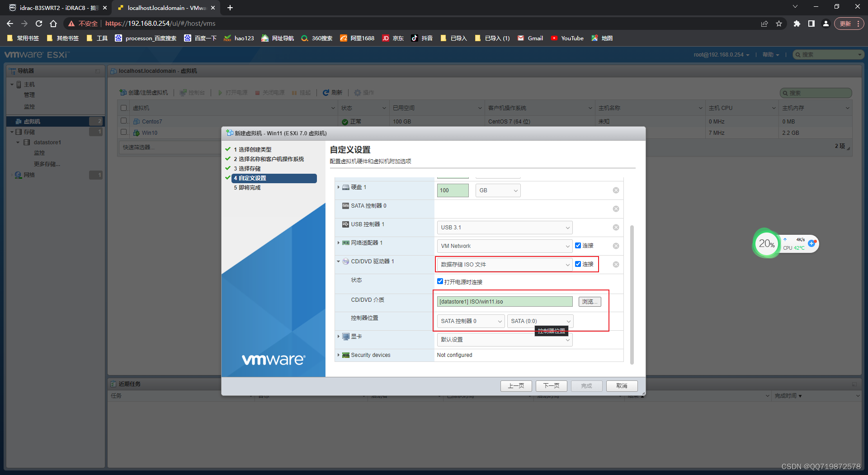868x475 pixels.
Task: Select wizard step 5 即将完成
Action: 247,187
